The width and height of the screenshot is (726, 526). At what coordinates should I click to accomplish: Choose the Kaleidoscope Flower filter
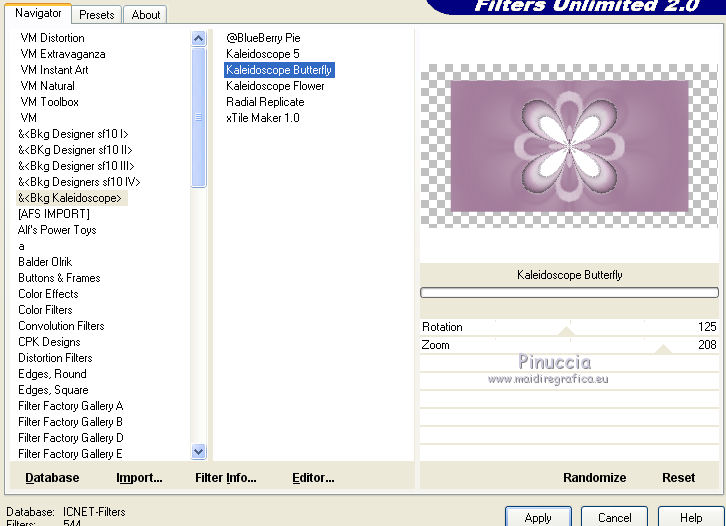275,86
